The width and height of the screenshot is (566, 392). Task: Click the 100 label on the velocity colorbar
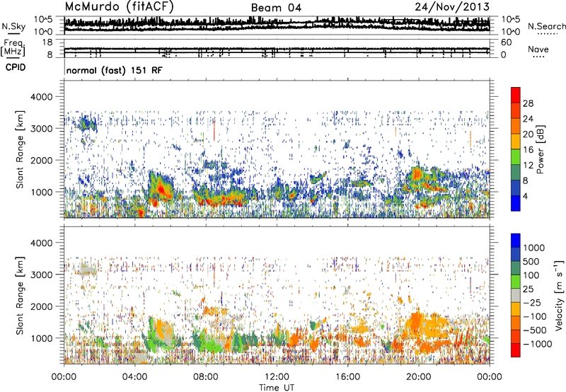[x=532, y=275]
